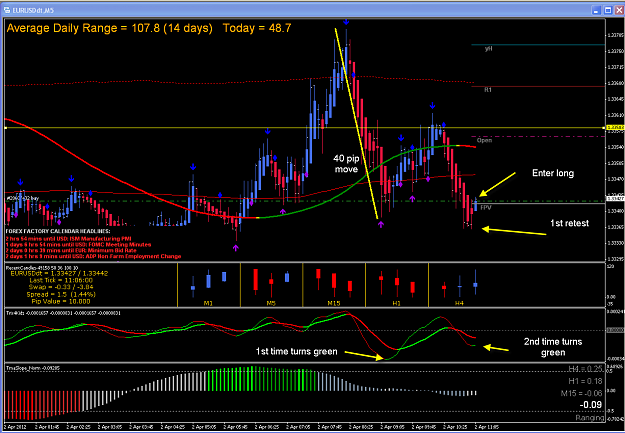Select the FOMC Meeting Minutes headline
Viewport: 625px width, 433px height.
pyautogui.click(x=79, y=244)
